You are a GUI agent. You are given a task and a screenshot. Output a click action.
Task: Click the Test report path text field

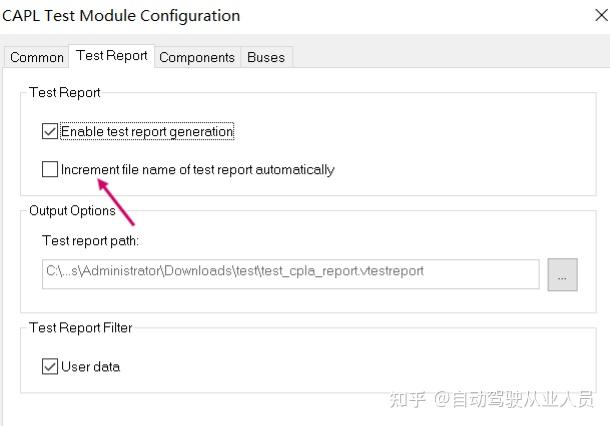(x=290, y=273)
